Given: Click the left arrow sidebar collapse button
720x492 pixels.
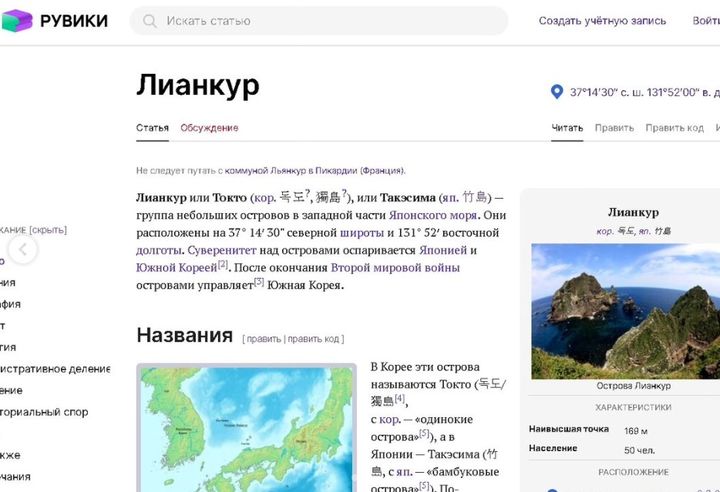Looking at the screenshot, I should click(x=23, y=249).
